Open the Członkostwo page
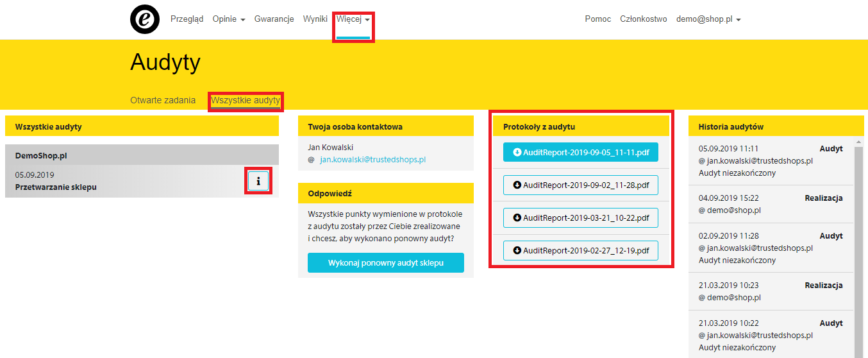 (x=644, y=19)
